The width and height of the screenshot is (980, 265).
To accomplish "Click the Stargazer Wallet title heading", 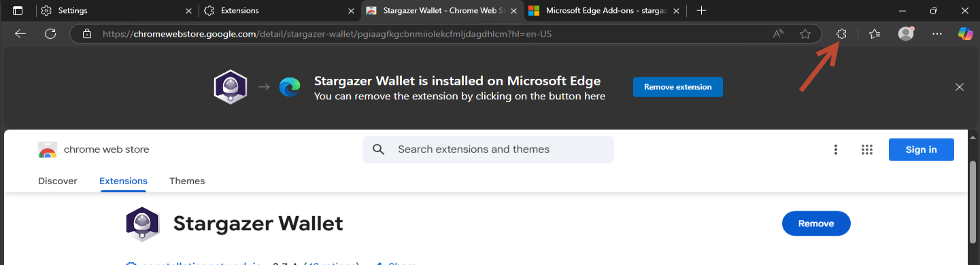I will tap(258, 224).
